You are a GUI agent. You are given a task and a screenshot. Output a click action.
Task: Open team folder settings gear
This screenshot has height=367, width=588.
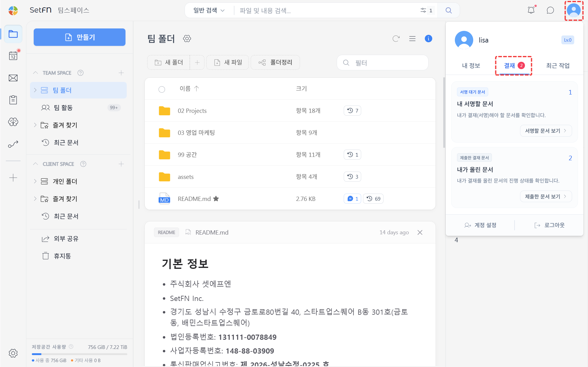[x=187, y=39]
